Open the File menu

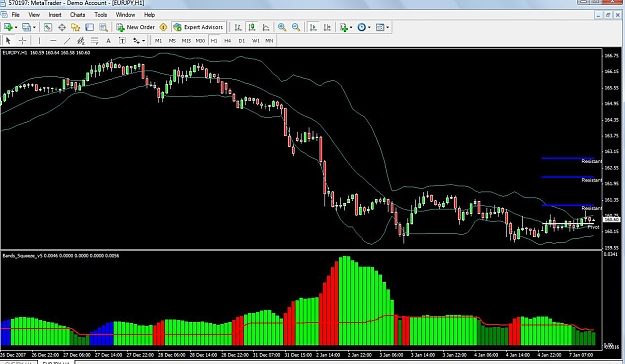pyautogui.click(x=16, y=15)
